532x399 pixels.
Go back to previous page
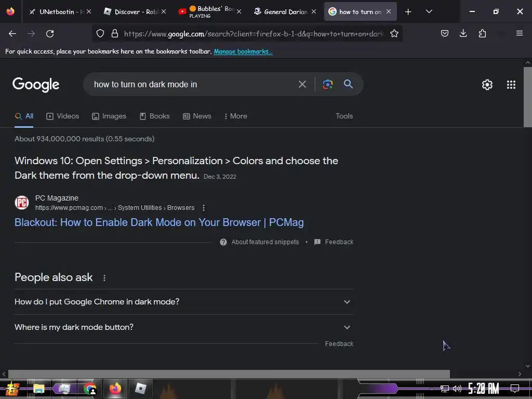click(12, 34)
